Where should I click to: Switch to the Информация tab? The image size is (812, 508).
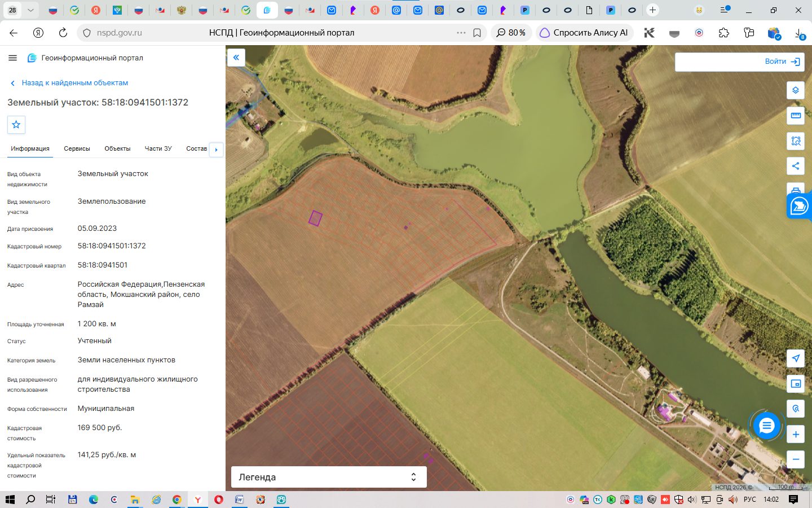pos(30,149)
